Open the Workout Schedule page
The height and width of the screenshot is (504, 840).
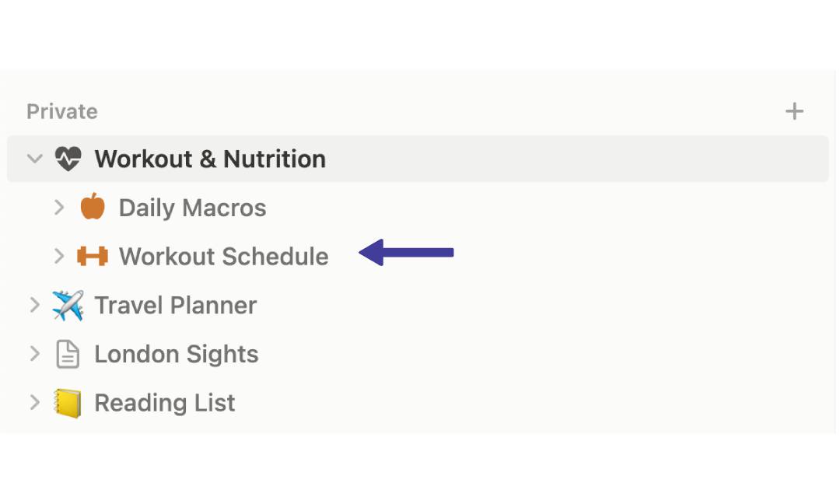(x=223, y=256)
